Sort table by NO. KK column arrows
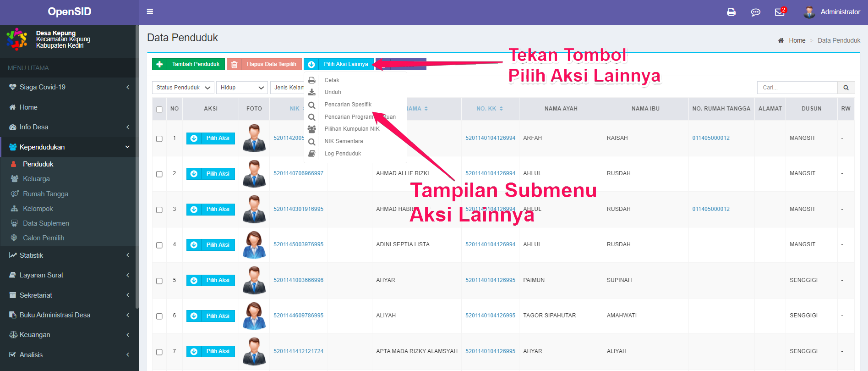 pyautogui.click(x=501, y=109)
